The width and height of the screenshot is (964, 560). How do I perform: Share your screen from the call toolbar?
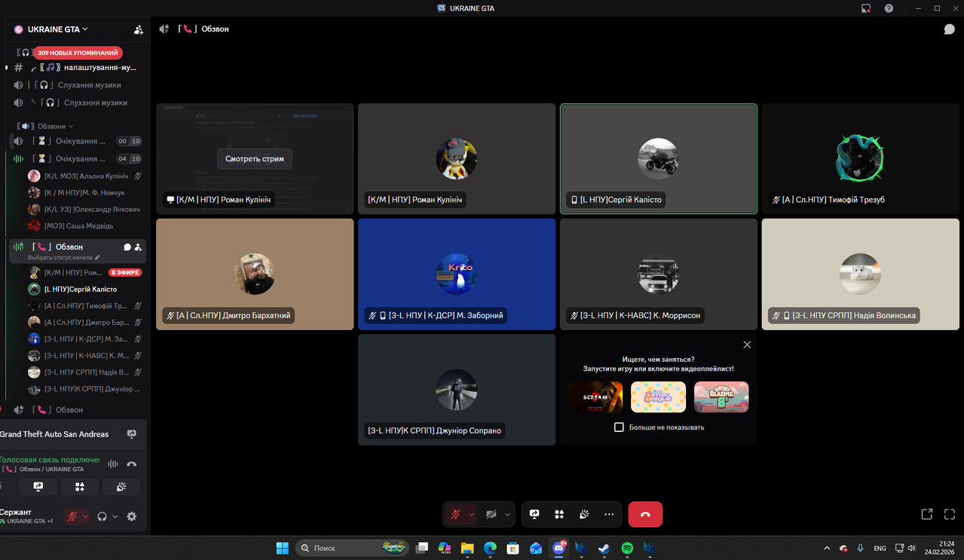[534, 514]
